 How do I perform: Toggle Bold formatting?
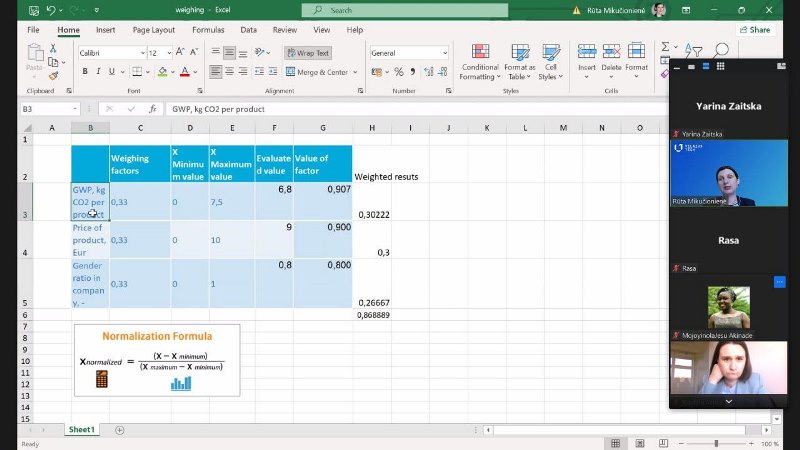click(85, 71)
